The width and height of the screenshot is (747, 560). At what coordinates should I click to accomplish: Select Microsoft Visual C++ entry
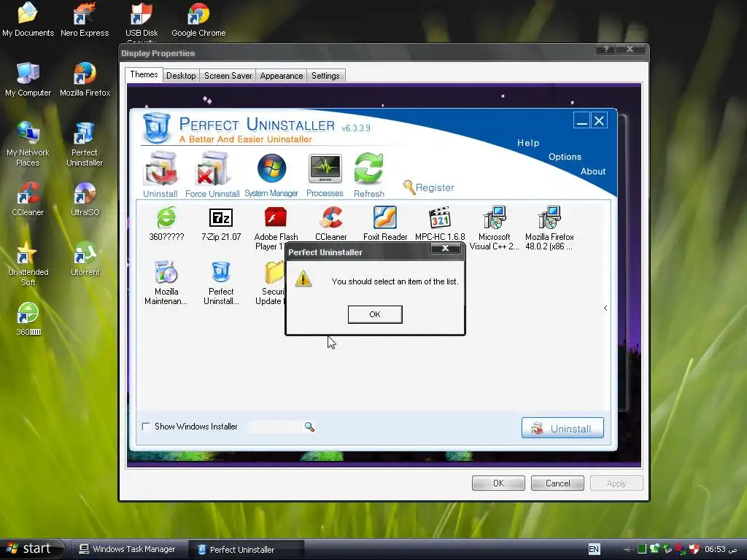(x=495, y=228)
